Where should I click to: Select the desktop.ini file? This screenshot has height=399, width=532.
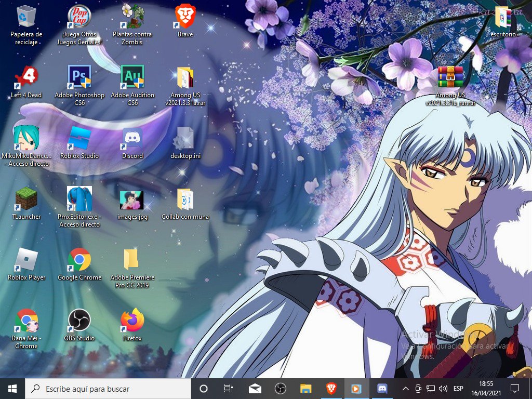pyautogui.click(x=185, y=143)
